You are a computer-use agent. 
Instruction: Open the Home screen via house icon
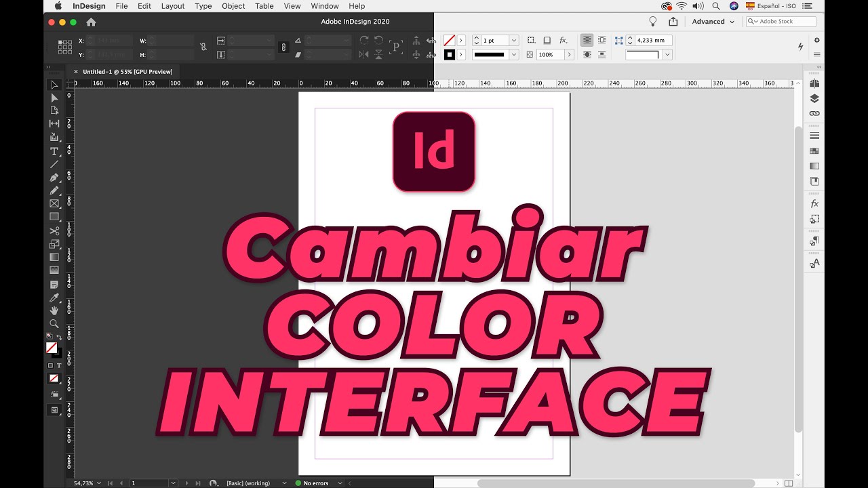(91, 21)
